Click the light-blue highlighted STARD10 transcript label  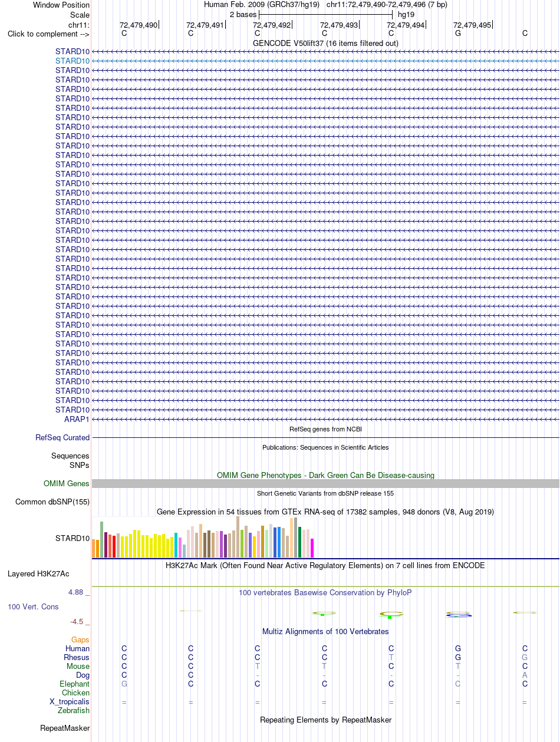pyautogui.click(x=73, y=61)
